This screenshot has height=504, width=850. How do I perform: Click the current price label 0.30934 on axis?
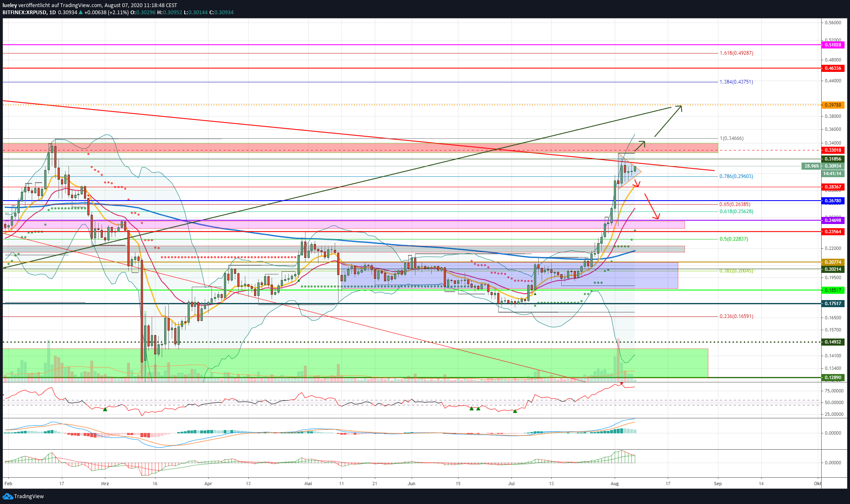[x=833, y=166]
